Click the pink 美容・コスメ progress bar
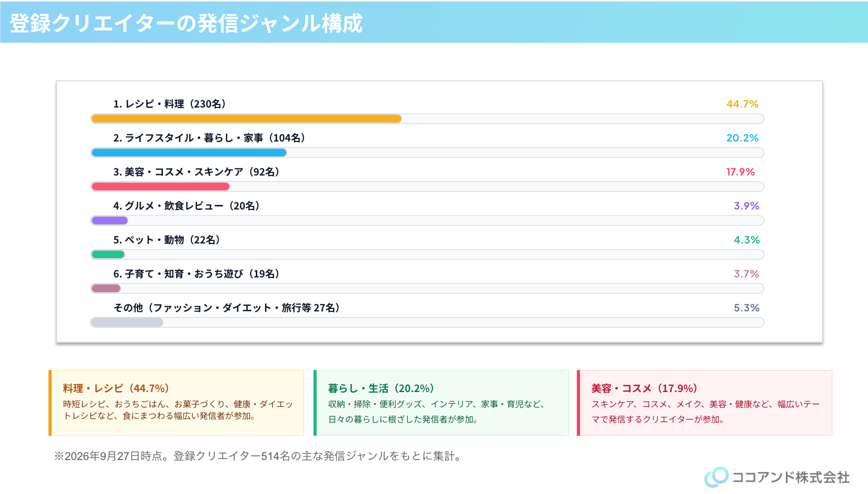The width and height of the screenshot is (868, 494). [160, 187]
